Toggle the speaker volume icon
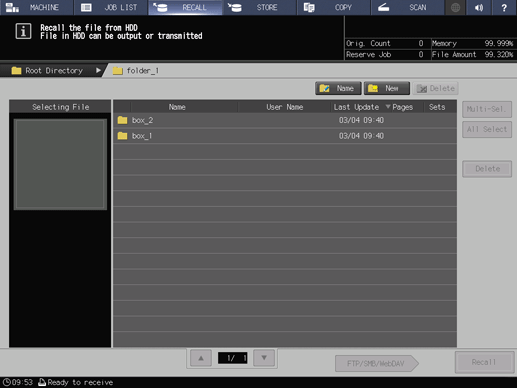 click(479, 7)
